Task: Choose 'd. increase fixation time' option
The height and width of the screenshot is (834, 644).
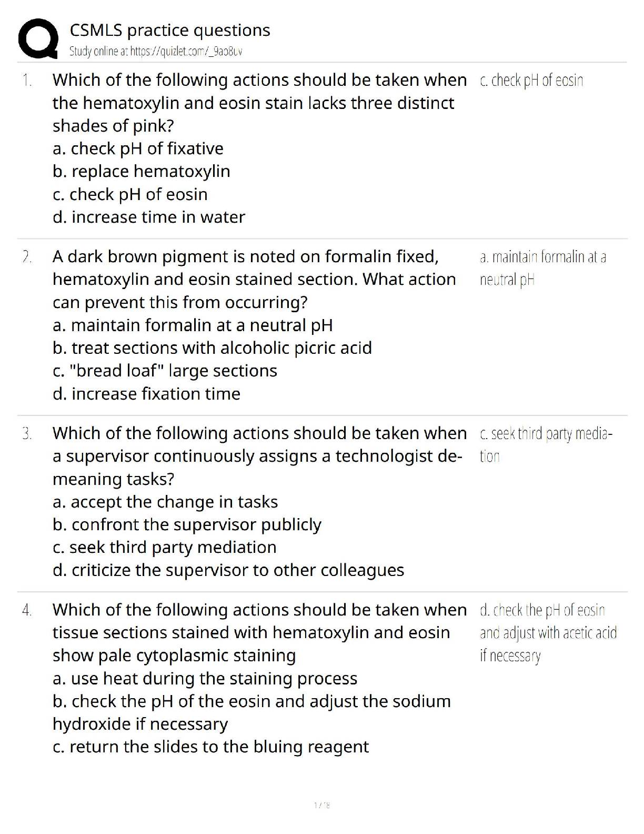Action: click(146, 394)
